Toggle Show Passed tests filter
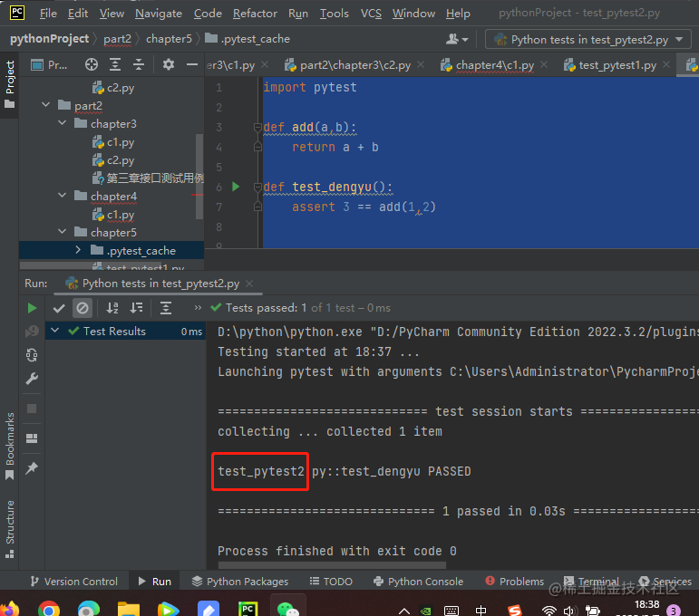 point(59,308)
